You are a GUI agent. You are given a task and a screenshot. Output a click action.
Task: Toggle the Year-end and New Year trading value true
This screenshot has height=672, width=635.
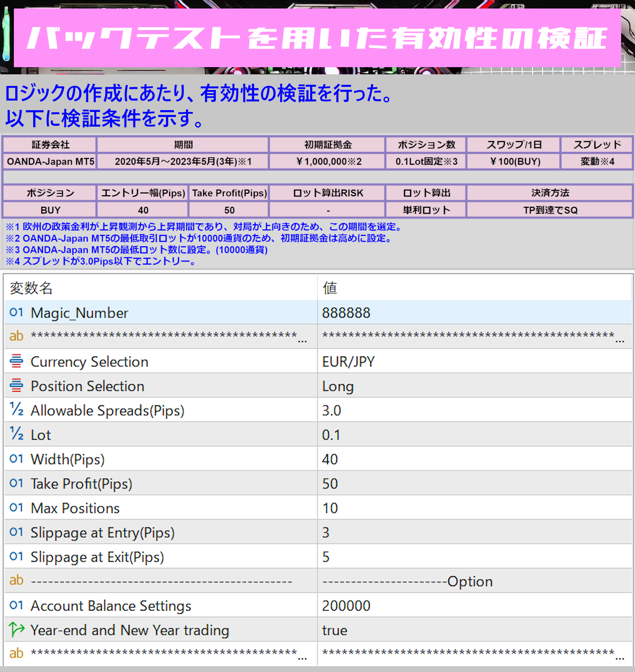[335, 630]
